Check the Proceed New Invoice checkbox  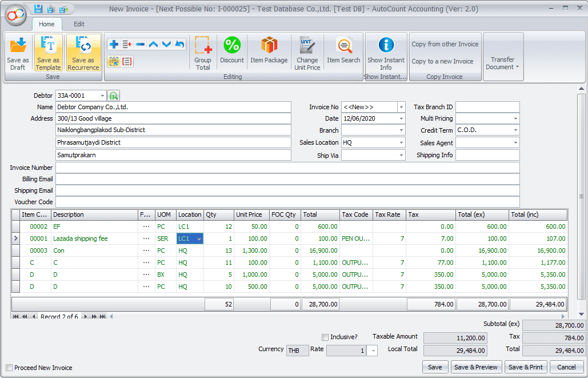9,368
